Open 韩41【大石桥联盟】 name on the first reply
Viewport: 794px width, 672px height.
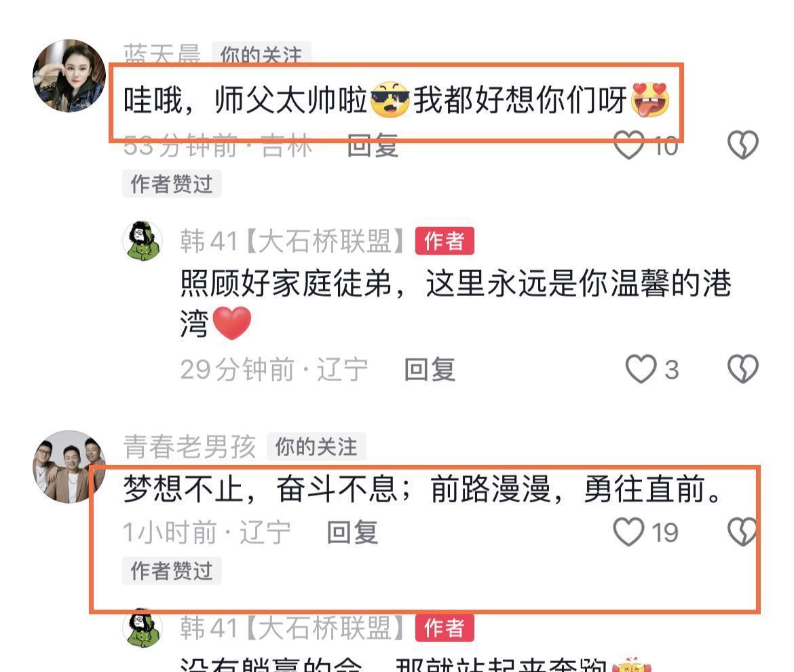[x=292, y=241]
